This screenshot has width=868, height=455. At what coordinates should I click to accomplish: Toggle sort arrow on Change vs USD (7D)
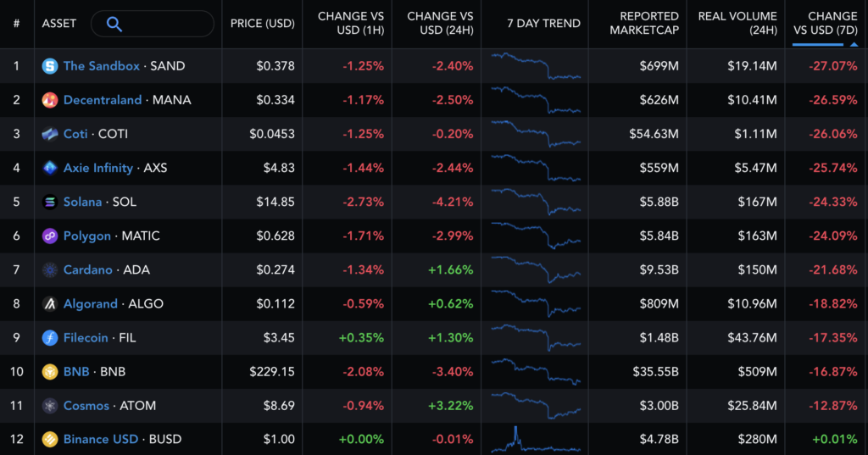(x=854, y=45)
